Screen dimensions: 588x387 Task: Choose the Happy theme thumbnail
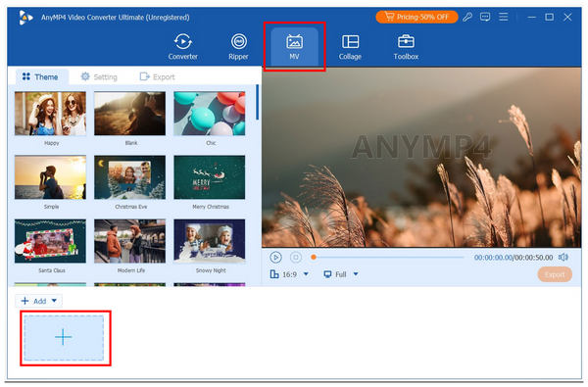(50, 114)
